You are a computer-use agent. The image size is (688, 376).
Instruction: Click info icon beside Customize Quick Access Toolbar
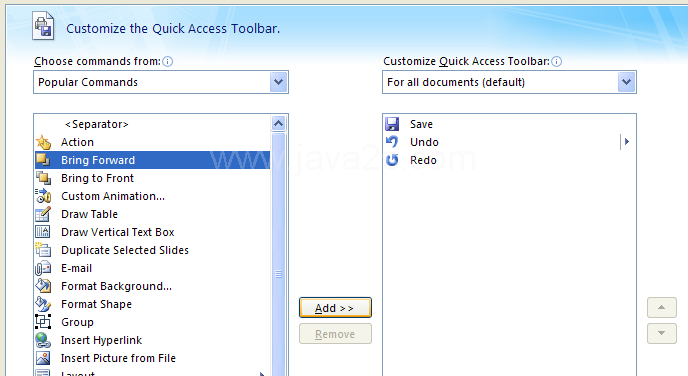[x=556, y=61]
